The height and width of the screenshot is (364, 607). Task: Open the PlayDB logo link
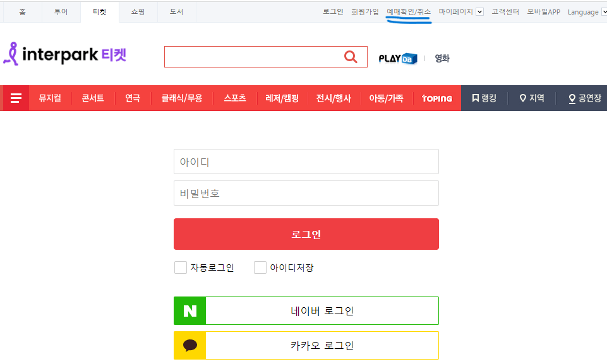tap(397, 59)
